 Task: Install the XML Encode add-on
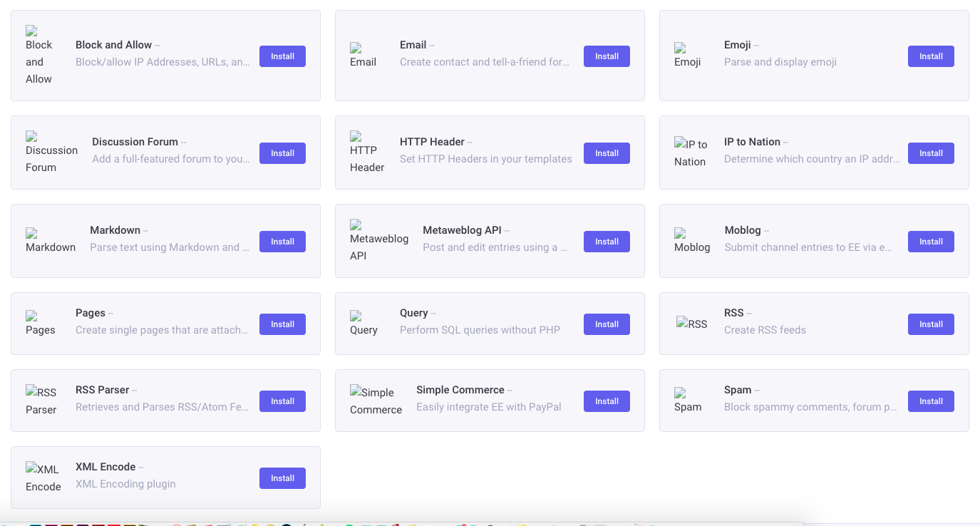point(282,478)
